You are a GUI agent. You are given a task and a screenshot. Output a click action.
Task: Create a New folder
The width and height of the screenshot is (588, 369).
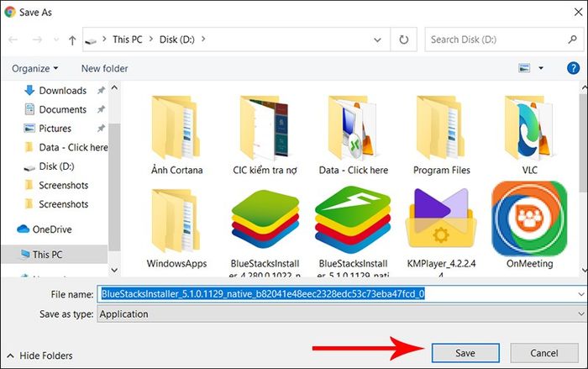pos(105,68)
